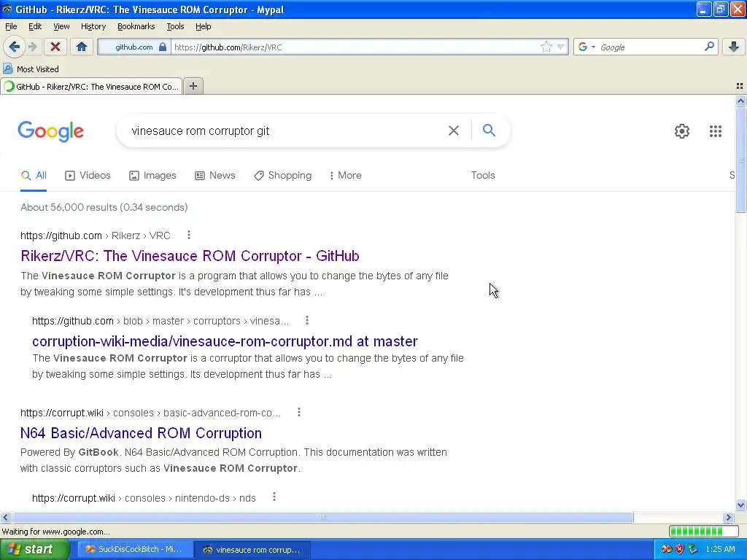Click the forward navigation arrow
747x560 pixels.
pyautogui.click(x=32, y=47)
